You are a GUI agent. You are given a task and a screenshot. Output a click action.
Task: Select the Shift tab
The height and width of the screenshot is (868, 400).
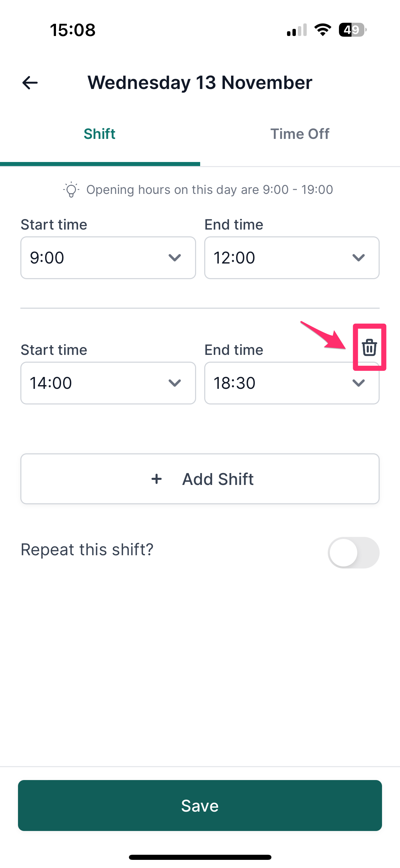(100, 134)
